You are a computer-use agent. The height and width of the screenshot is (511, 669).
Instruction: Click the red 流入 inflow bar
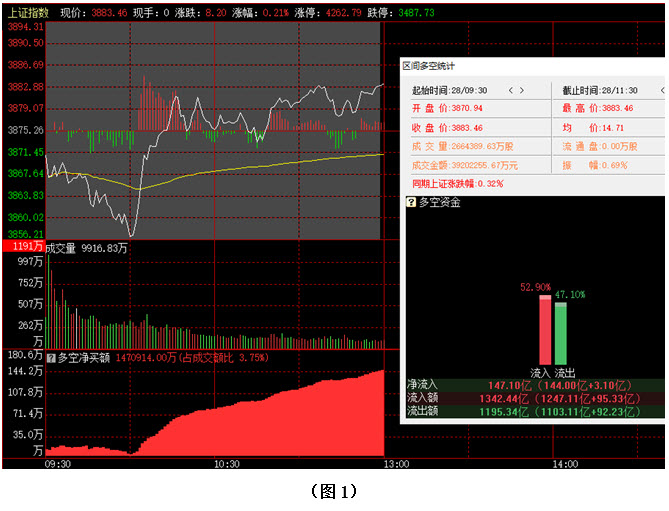[544, 331]
